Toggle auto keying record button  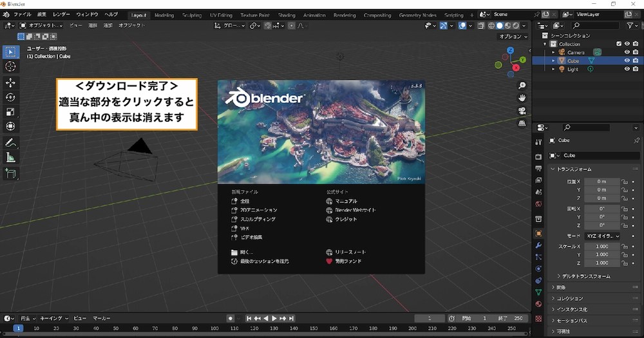point(231,318)
